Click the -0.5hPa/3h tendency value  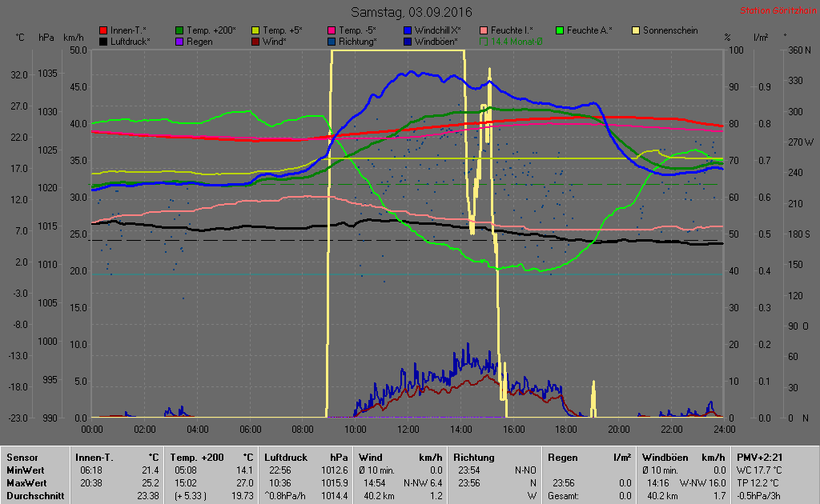pyautogui.click(x=760, y=496)
